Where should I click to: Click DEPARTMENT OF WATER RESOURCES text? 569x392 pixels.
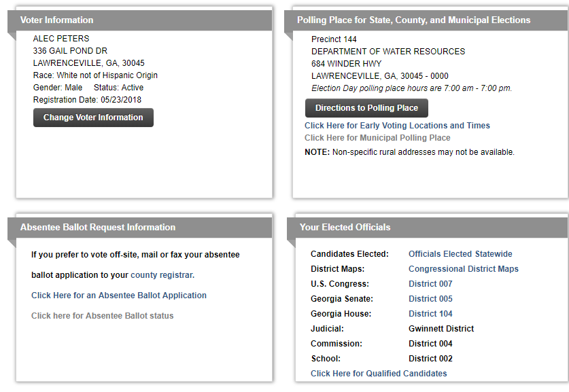388,52
